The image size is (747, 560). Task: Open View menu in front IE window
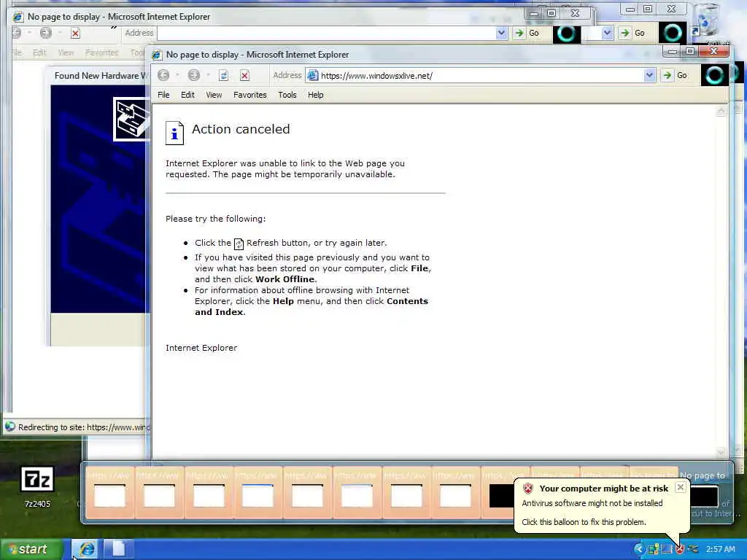[214, 95]
